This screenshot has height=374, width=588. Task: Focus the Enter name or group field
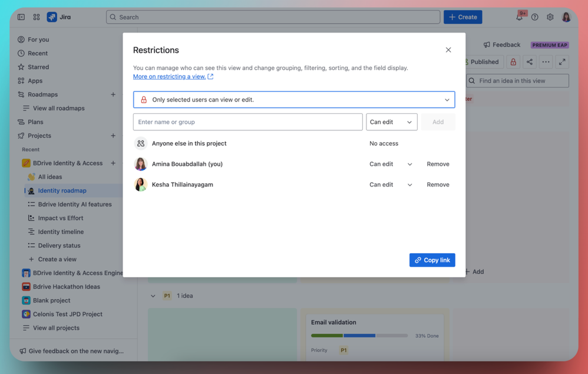coord(247,122)
